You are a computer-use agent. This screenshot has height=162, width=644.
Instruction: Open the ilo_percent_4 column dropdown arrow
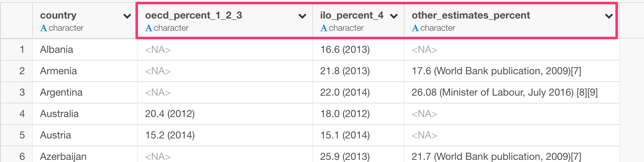click(394, 16)
